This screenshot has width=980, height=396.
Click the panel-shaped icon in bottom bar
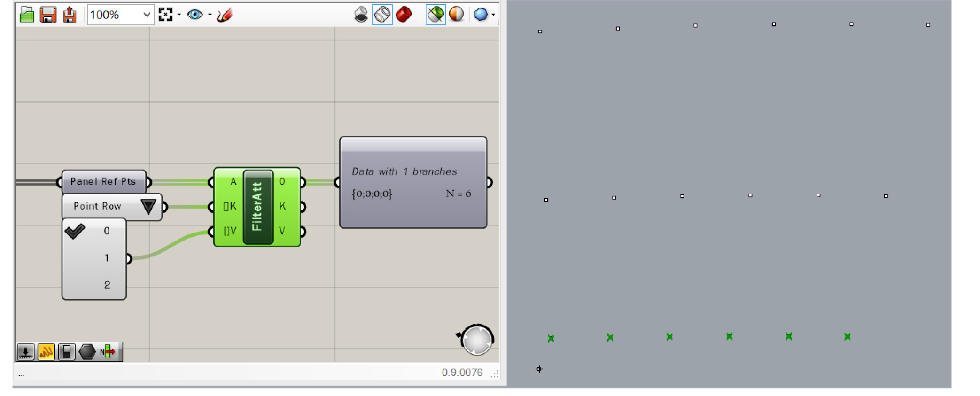tap(67, 351)
